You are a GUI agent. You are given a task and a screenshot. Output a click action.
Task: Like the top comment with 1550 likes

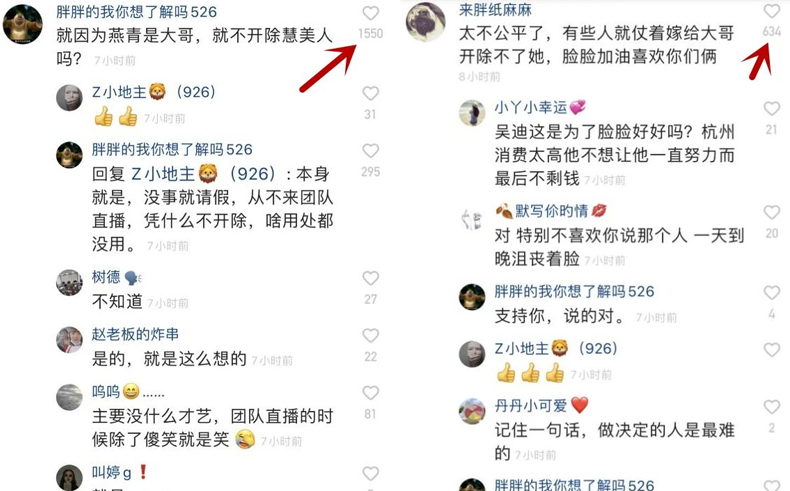click(370, 13)
